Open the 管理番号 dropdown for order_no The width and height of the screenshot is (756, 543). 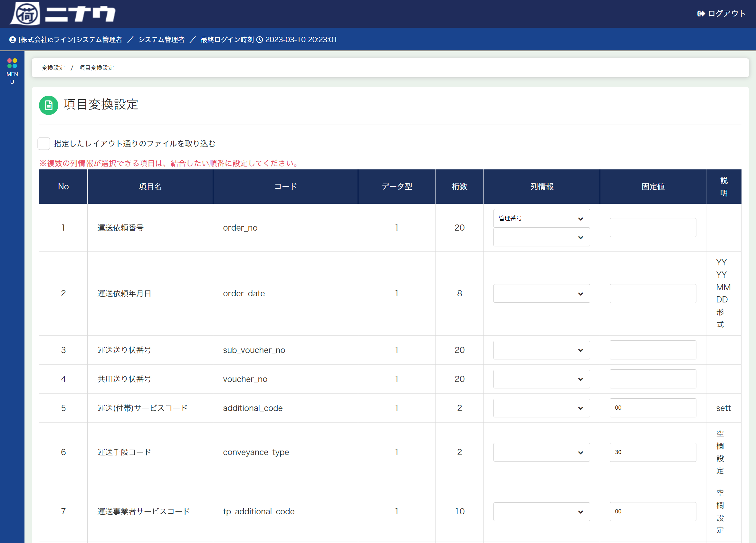[541, 218]
